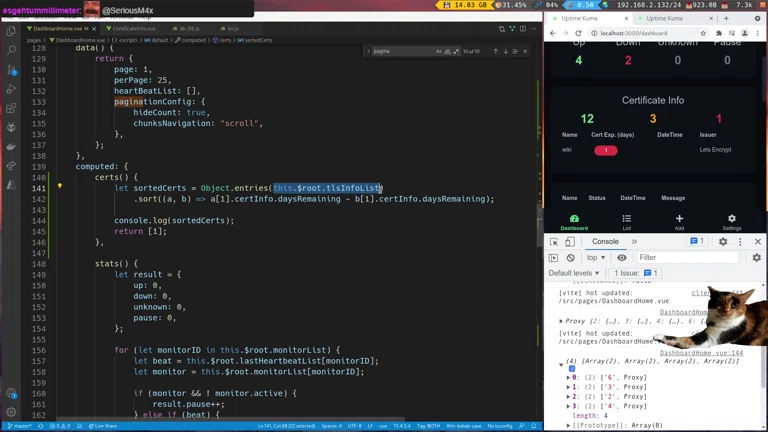768x432 pixels.
Task: Open the Search view in VS Code sidebar
Action: [x=11, y=50]
